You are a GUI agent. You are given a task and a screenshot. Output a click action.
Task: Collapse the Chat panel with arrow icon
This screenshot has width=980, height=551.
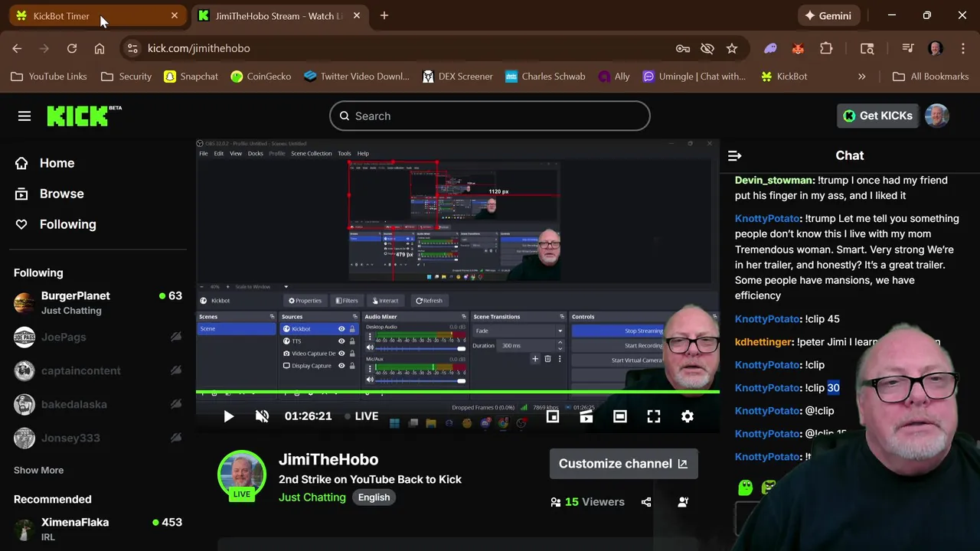click(x=734, y=156)
